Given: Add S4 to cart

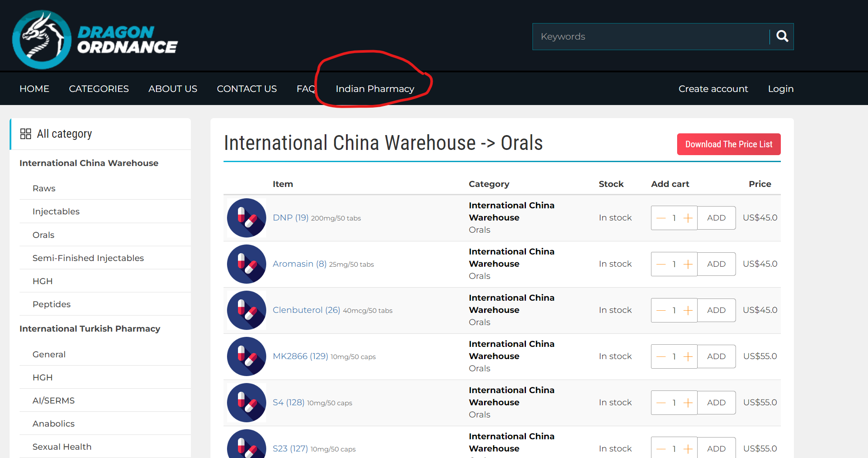Looking at the screenshot, I should coord(716,403).
